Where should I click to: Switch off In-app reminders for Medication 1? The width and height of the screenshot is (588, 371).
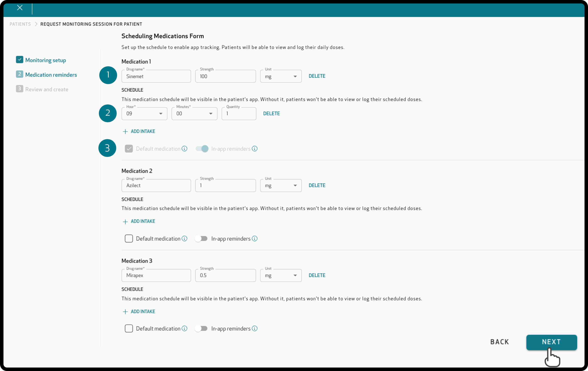point(202,149)
